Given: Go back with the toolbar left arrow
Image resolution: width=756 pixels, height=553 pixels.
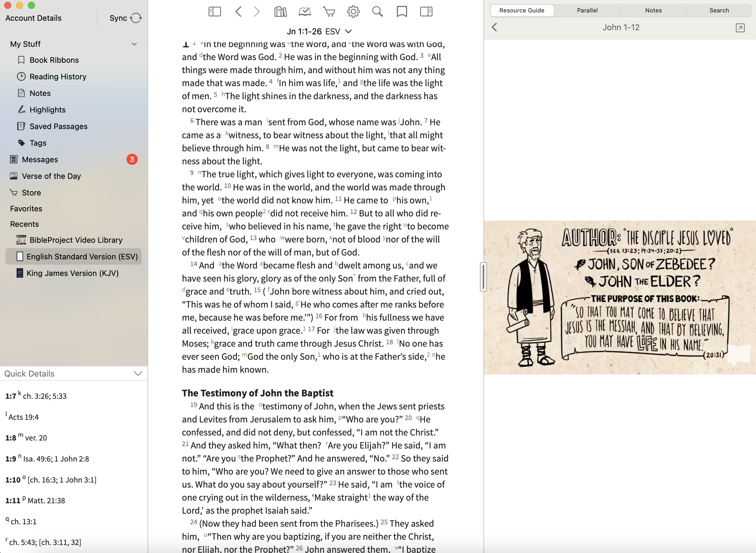Looking at the screenshot, I should 238,12.
